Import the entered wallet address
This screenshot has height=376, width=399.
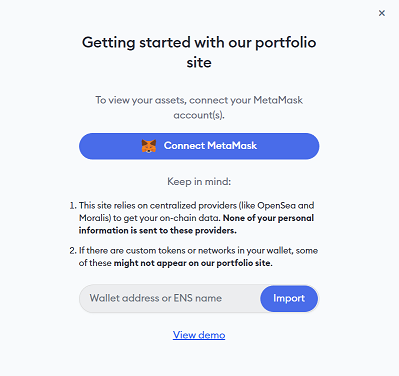coord(289,298)
